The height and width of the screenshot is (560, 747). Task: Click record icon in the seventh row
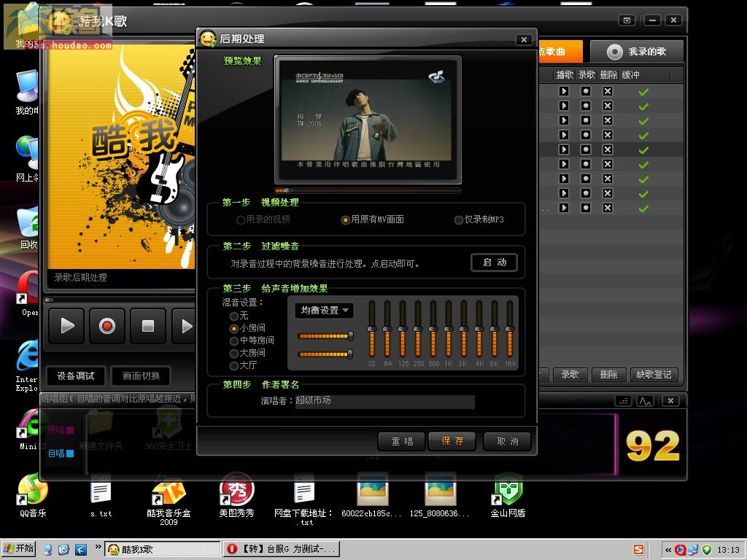(586, 179)
